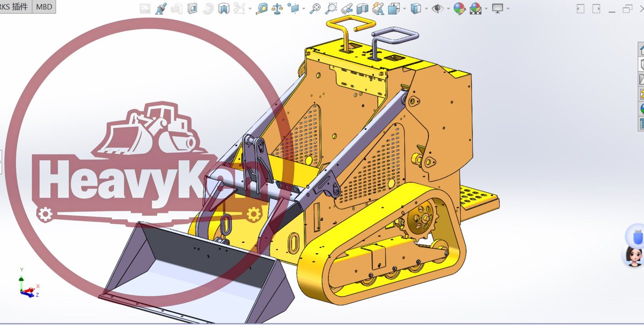Open SOLIDWORKS Resources Home
The height and width of the screenshot is (325, 644).
(x=640, y=50)
